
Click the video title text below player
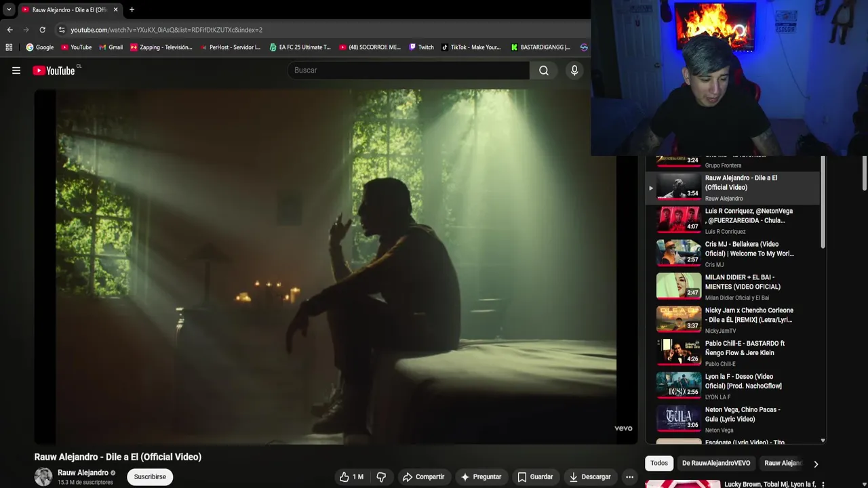pyautogui.click(x=118, y=457)
